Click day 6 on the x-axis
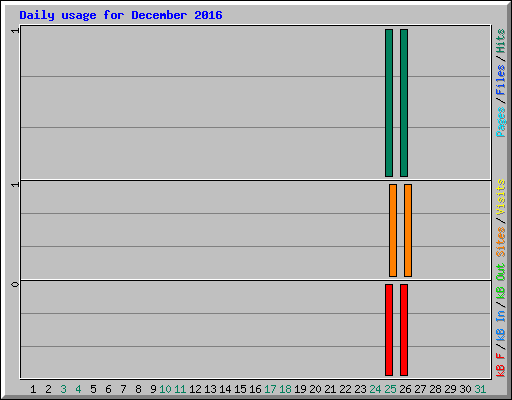Image resolution: width=512 pixels, height=400 pixels. point(108,389)
